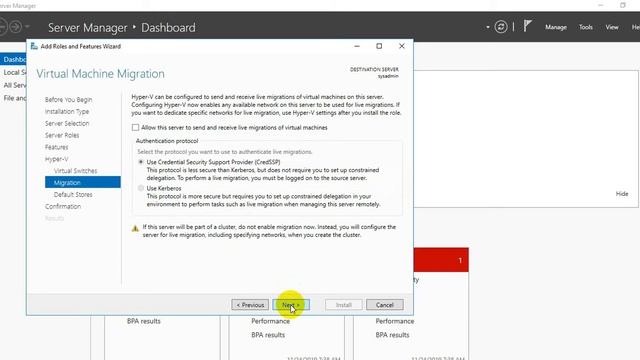
Task: Click the Previous button
Action: 250,305
